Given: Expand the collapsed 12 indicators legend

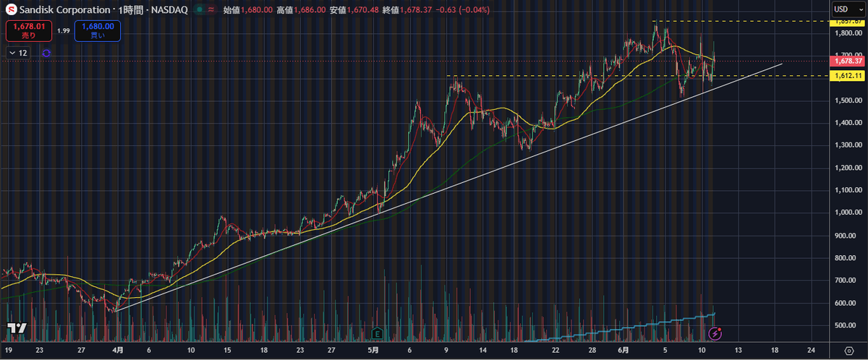Looking at the screenshot, I should [x=18, y=53].
